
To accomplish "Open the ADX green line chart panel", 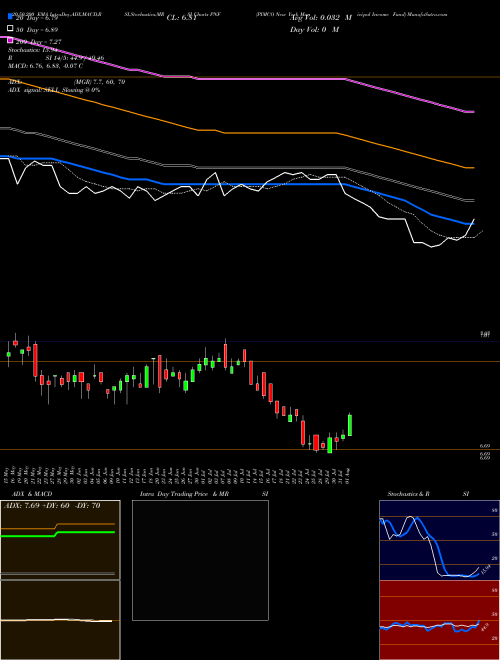I will (60, 540).
